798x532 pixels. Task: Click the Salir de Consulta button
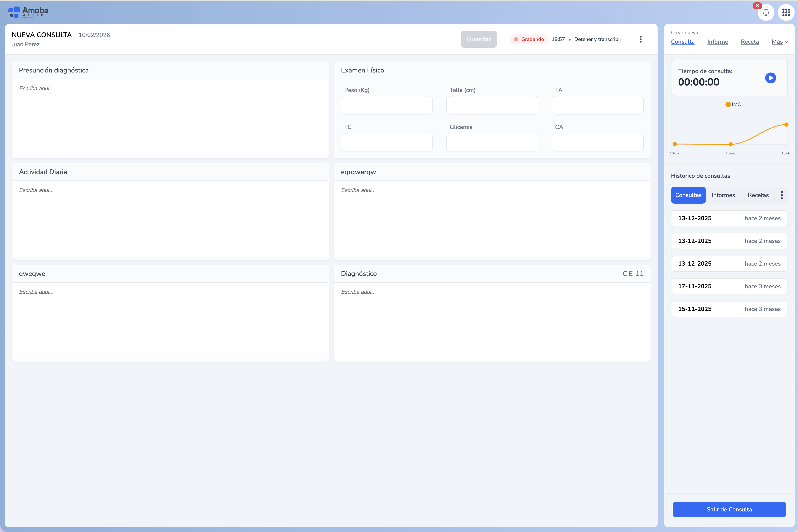pos(729,509)
